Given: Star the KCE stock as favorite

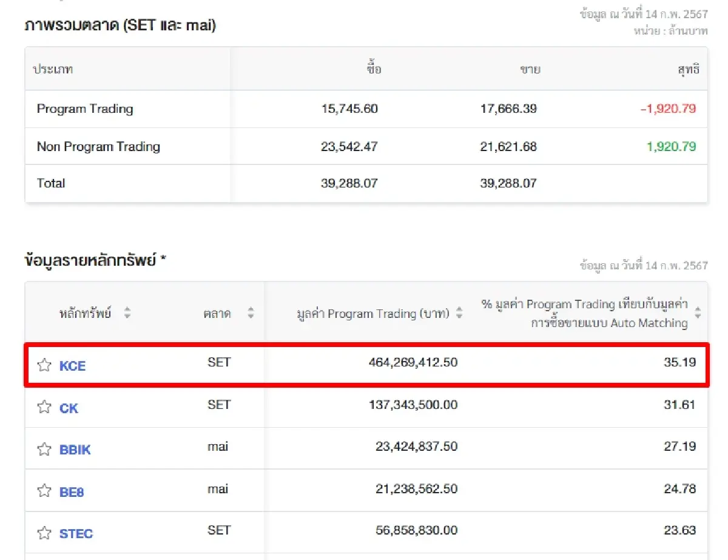Looking at the screenshot, I should click(x=44, y=365).
